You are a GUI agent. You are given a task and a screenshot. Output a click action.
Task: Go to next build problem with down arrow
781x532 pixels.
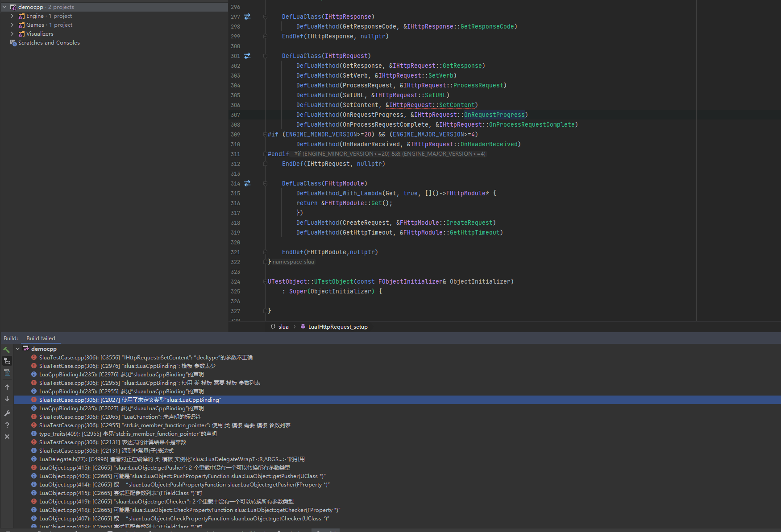click(x=7, y=399)
